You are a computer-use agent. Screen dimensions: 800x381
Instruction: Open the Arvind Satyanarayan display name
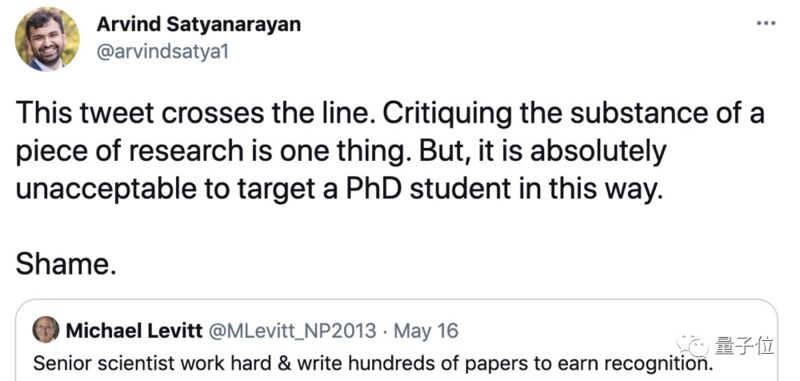(x=198, y=24)
